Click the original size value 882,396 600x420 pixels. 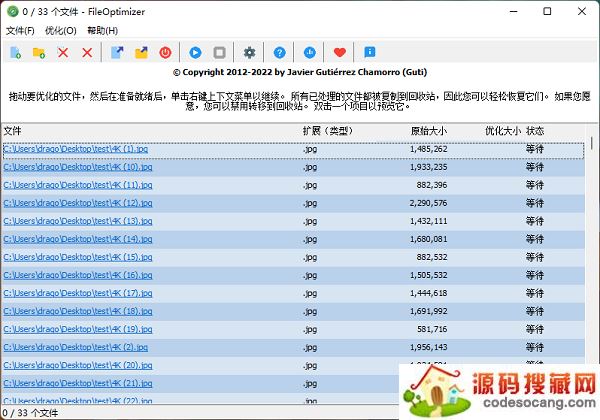click(432, 185)
